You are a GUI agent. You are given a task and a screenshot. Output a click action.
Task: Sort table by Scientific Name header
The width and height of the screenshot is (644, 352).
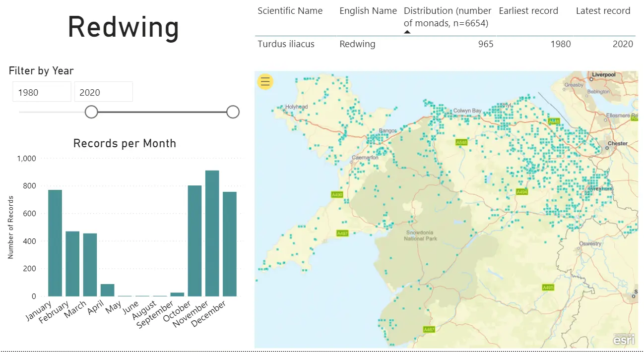click(x=290, y=11)
